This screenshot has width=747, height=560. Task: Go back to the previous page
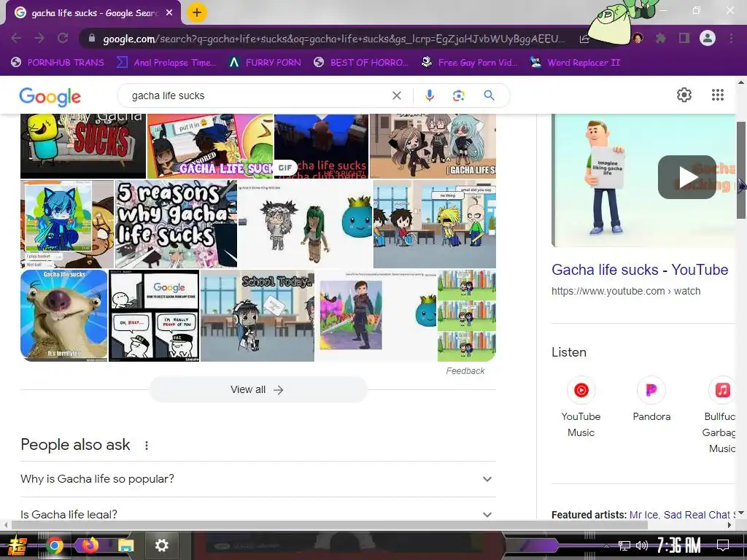16,38
